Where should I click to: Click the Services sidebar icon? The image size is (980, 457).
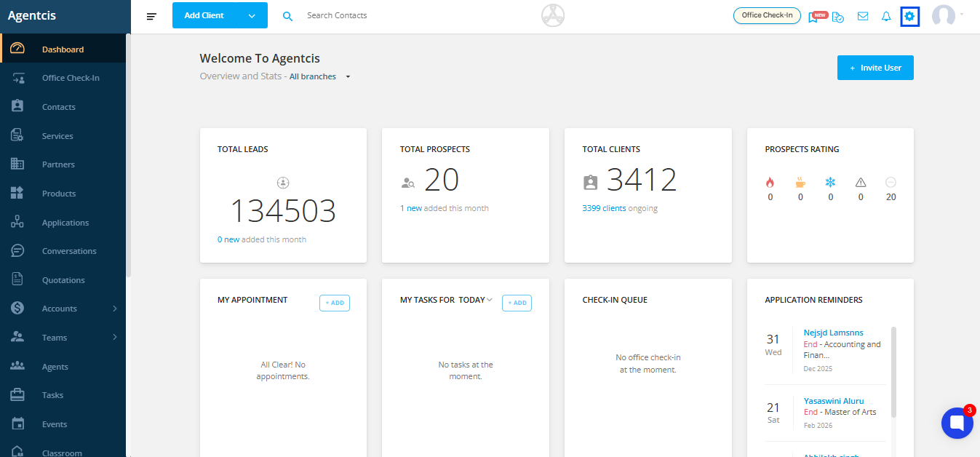[18, 135]
